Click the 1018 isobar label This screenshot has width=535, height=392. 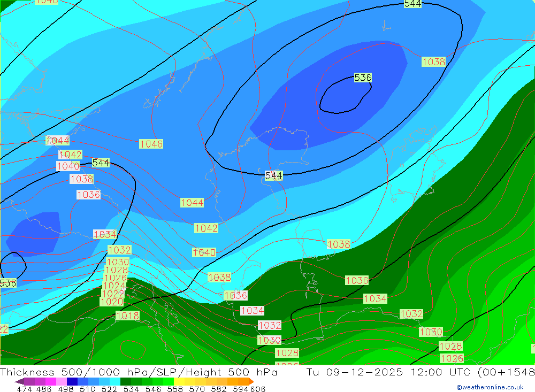click(128, 316)
